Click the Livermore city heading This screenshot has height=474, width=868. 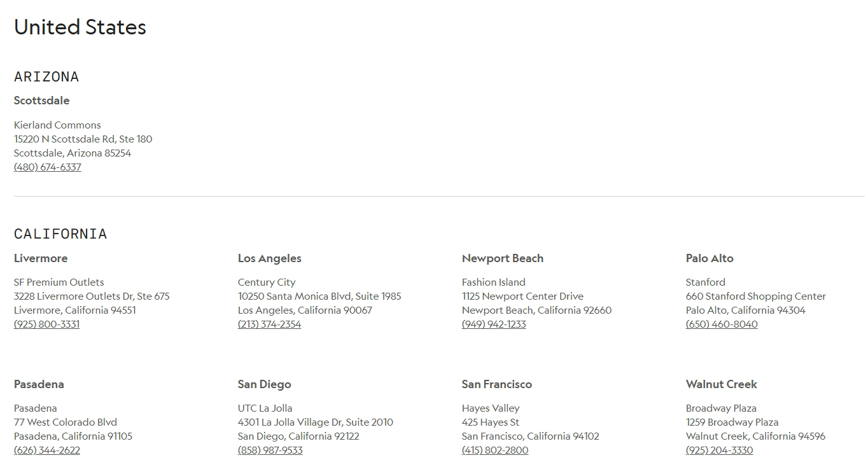[41, 258]
